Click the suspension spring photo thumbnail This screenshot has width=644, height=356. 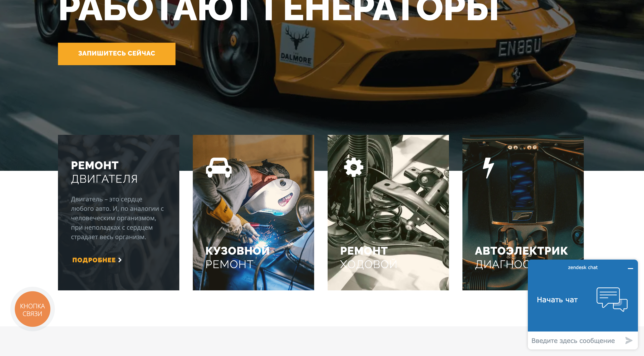pos(388,213)
